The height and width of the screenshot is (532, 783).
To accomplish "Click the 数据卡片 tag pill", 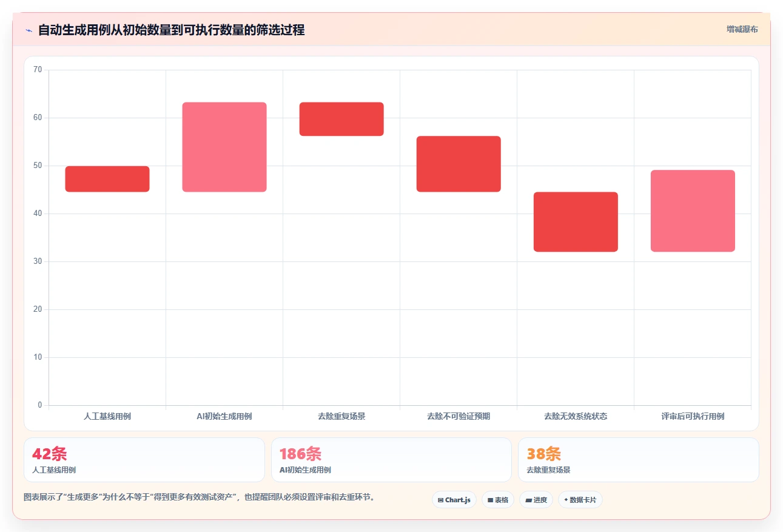I will pos(580,500).
